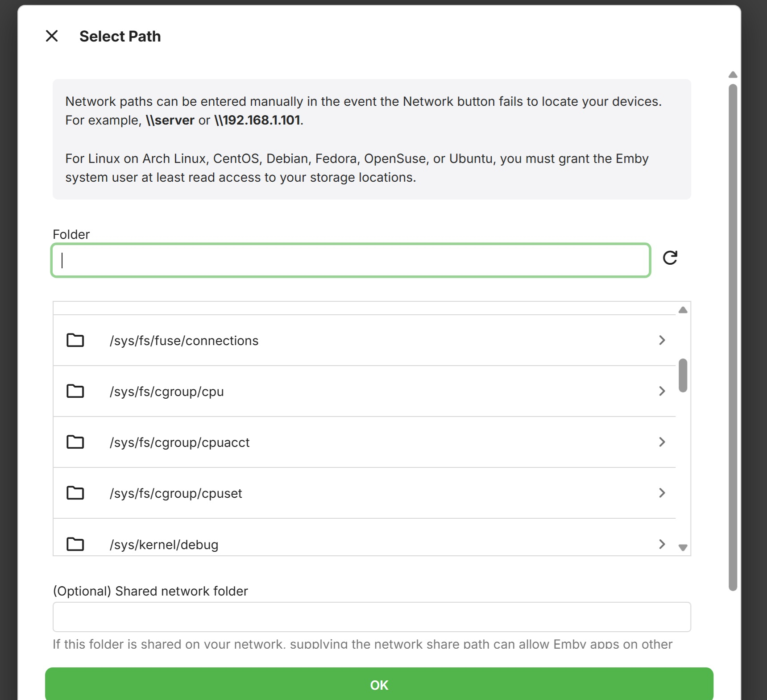767x700 pixels.
Task: Expand the /sys/fs/cgroup/cpuacct chevron
Action: point(662,442)
